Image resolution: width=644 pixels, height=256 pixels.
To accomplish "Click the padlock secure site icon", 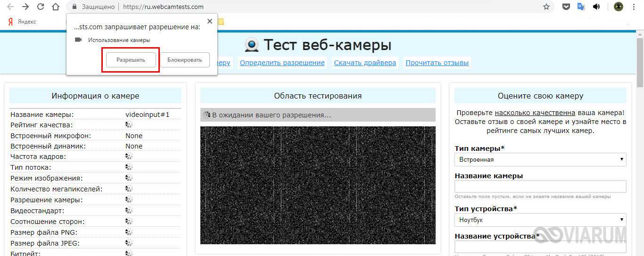I will point(73,7).
